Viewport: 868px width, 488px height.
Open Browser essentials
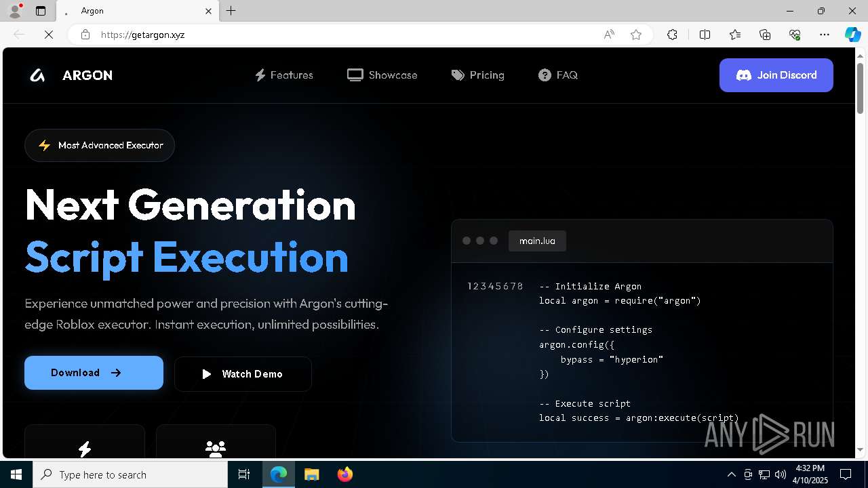pyautogui.click(x=795, y=35)
